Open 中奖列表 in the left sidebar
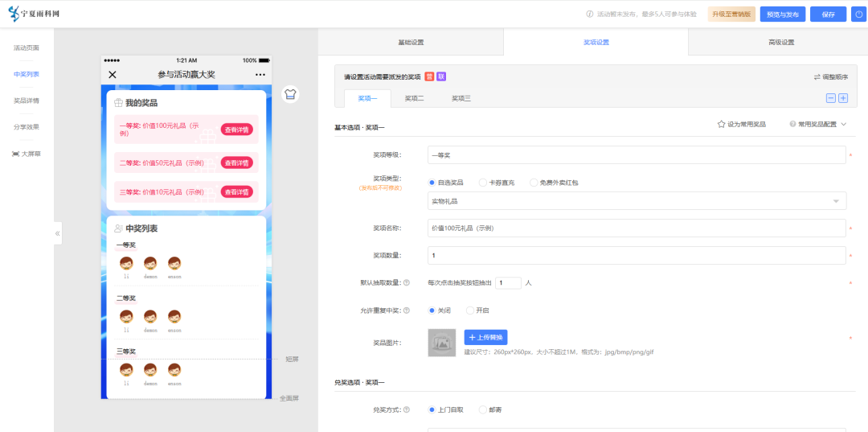Screen dimensions: 868x432 27,74
